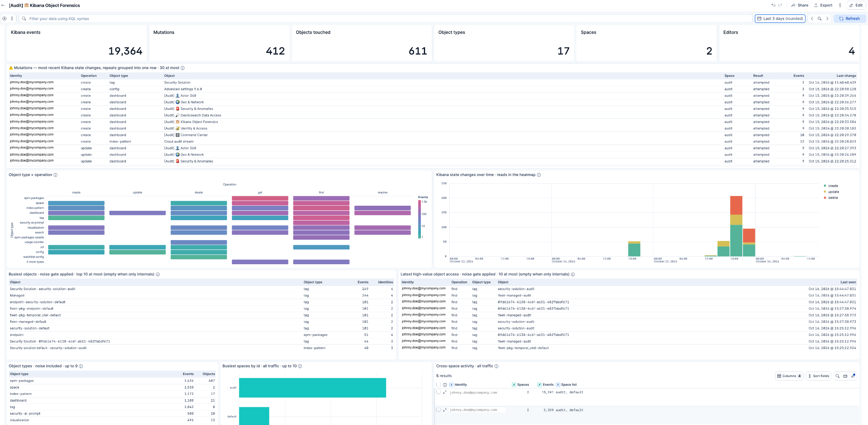Show info for Object type × operation panel

56,175
